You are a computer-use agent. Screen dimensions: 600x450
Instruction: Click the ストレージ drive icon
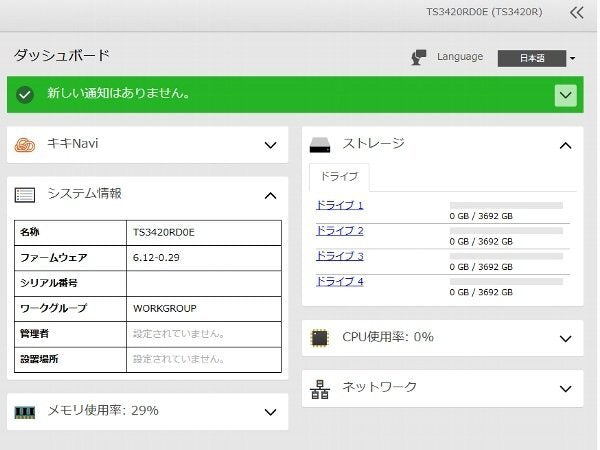pyautogui.click(x=320, y=145)
